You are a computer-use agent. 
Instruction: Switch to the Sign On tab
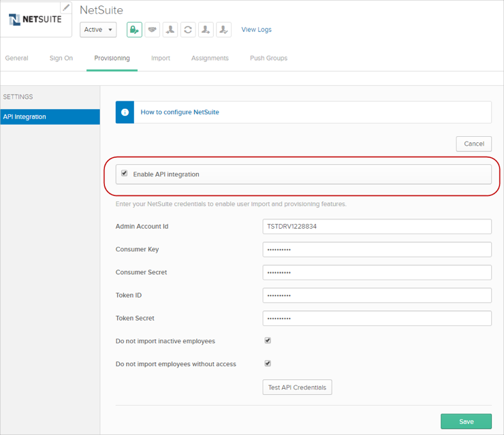click(x=61, y=59)
